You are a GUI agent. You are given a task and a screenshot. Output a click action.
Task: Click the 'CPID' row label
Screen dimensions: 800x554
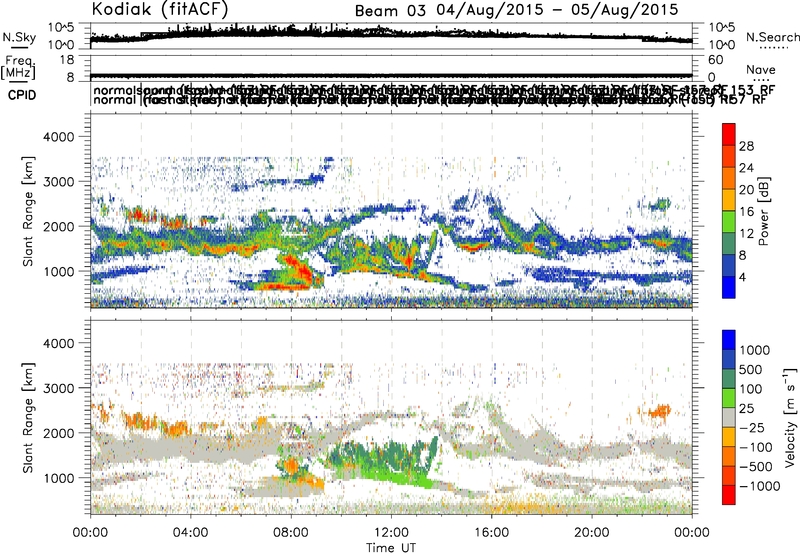point(22,95)
